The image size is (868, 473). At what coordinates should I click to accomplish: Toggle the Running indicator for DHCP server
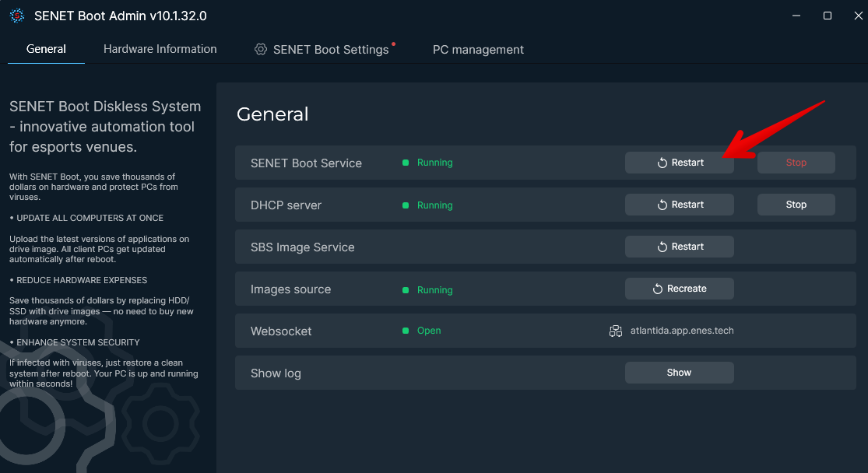point(406,205)
